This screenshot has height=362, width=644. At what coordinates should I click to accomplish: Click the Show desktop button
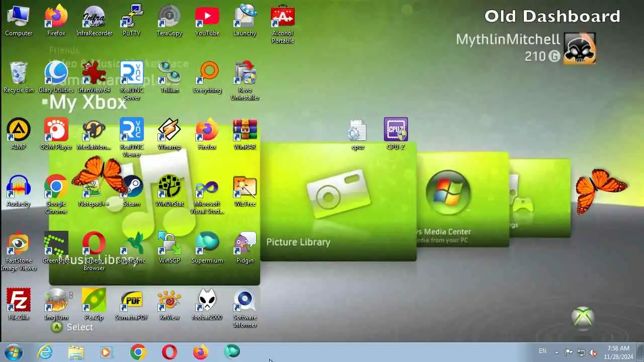point(640,352)
